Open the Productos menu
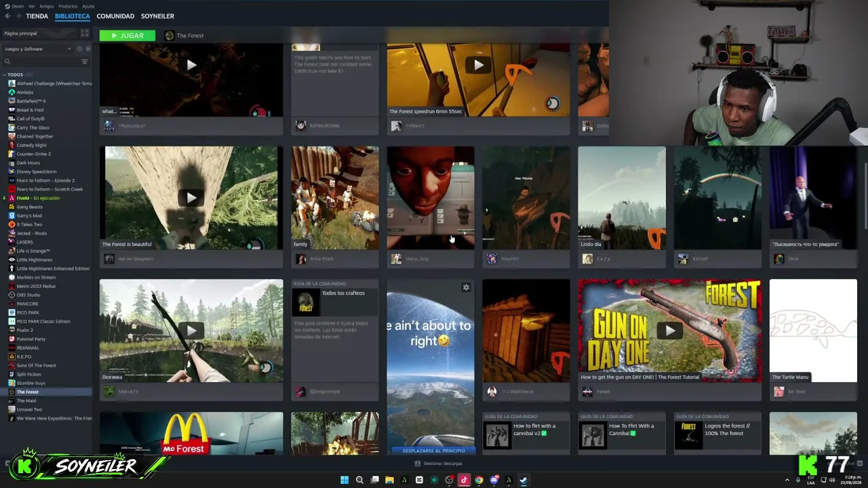 pyautogui.click(x=68, y=6)
